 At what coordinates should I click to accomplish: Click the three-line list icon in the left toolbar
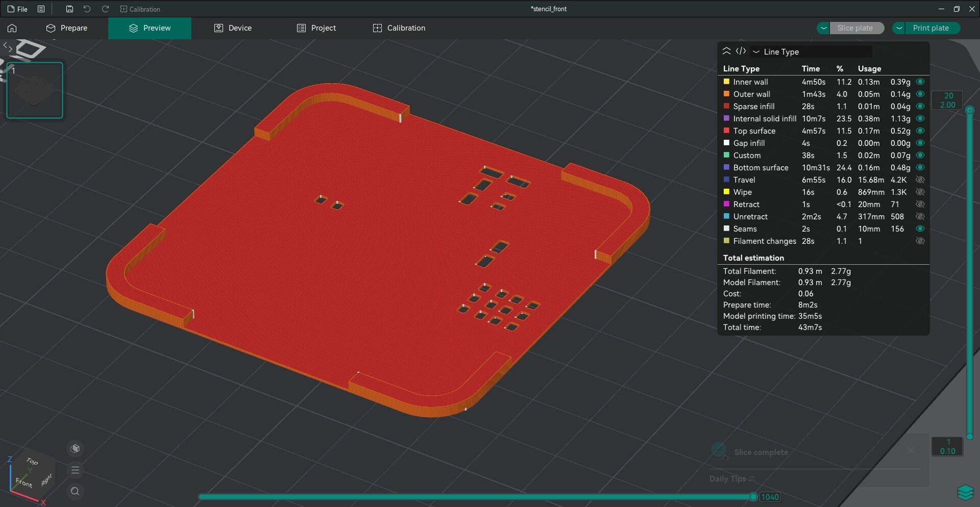(76, 470)
